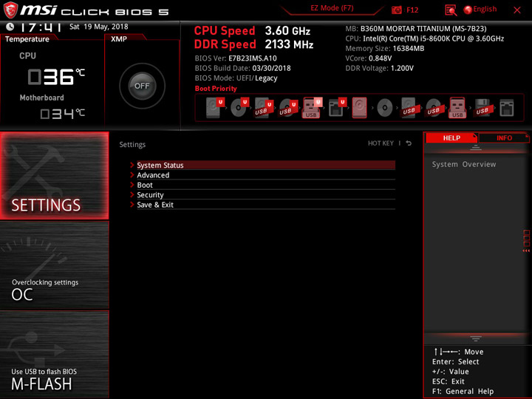
Task: Toggle the XMP OFF switch
Action: coord(142,86)
